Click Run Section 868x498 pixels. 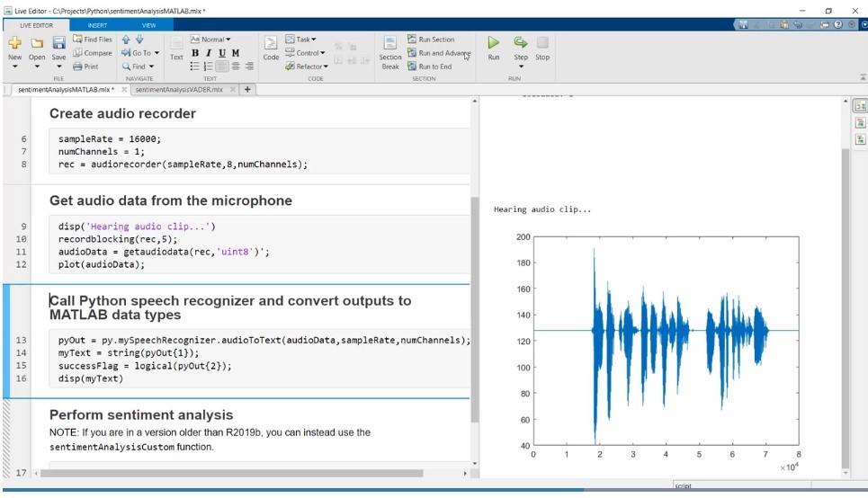coord(431,40)
